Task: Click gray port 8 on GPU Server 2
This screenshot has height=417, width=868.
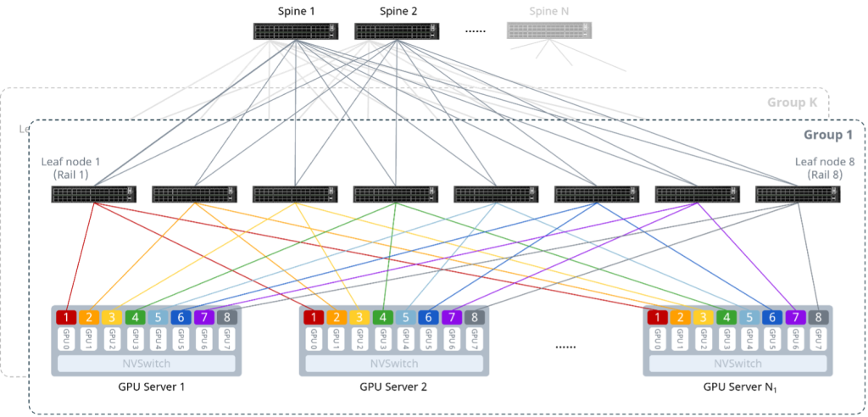Action: pyautogui.click(x=475, y=317)
